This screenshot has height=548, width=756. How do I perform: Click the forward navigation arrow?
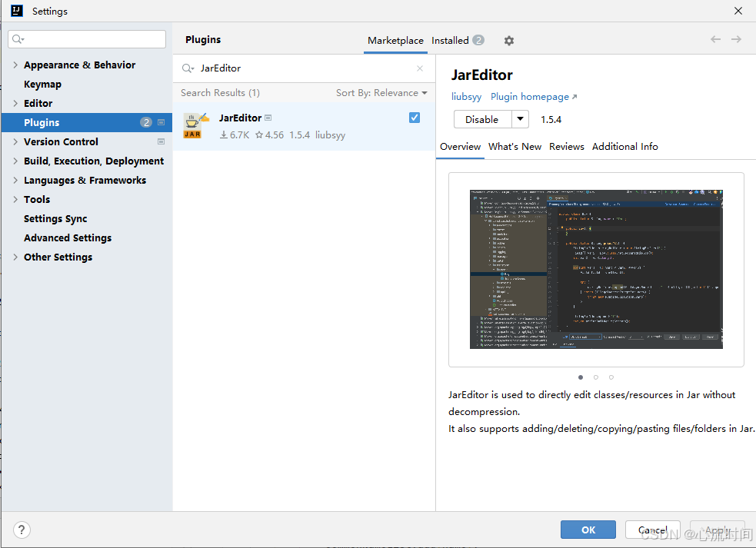point(736,39)
